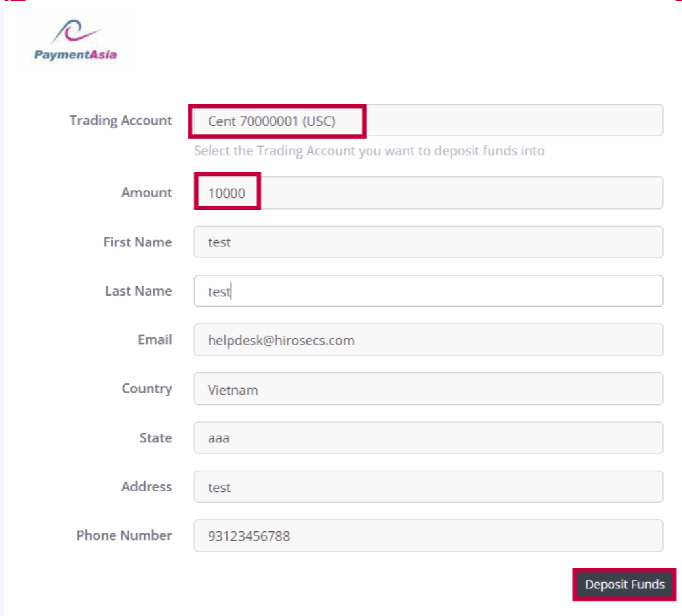
Task: Click the Last Name label
Action: 138,291
